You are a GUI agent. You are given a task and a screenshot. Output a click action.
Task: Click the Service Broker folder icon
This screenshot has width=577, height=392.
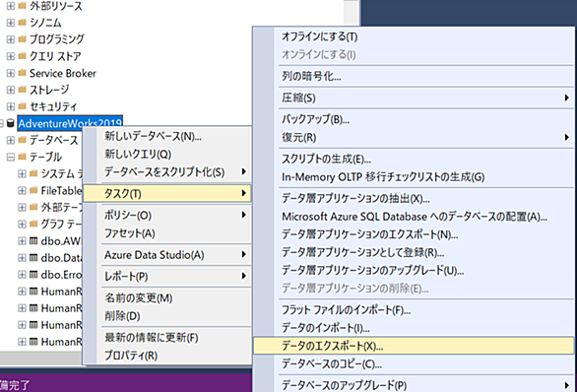click(22, 73)
